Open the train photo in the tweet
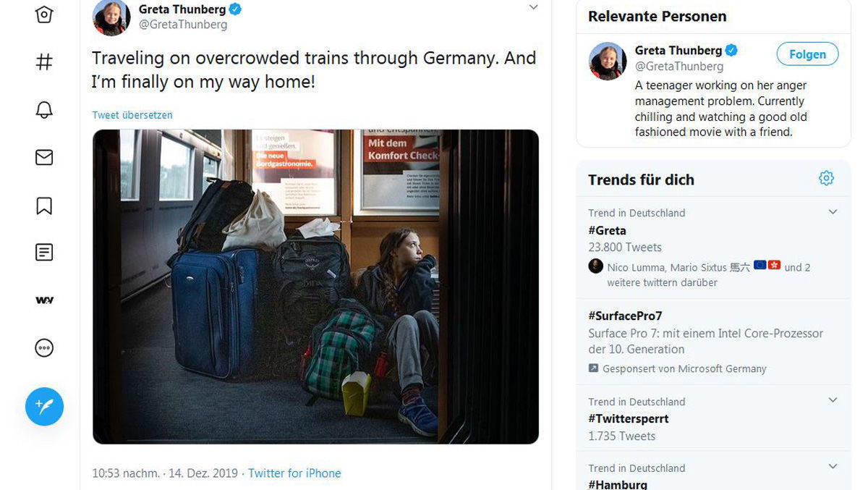The image size is (868, 490). tap(315, 287)
